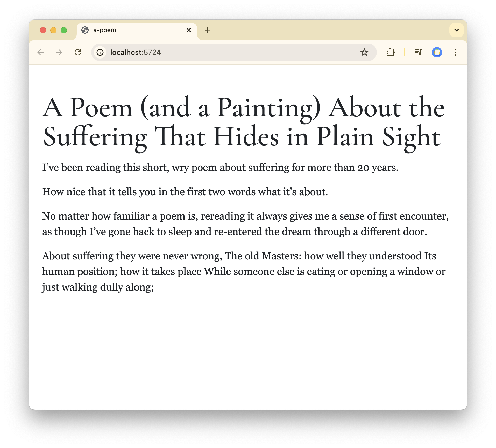Click the browser forward arrow

click(x=59, y=53)
